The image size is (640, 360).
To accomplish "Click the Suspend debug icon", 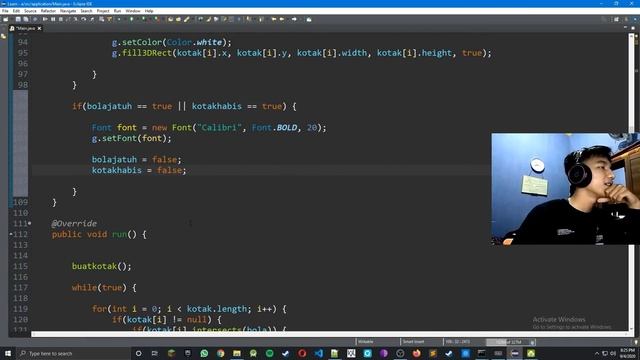I will pos(53,19).
